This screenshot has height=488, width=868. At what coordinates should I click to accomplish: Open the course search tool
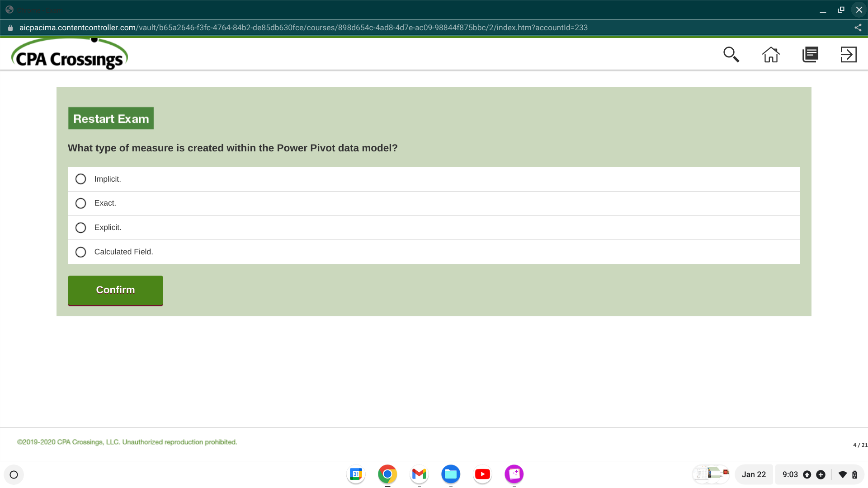(731, 54)
